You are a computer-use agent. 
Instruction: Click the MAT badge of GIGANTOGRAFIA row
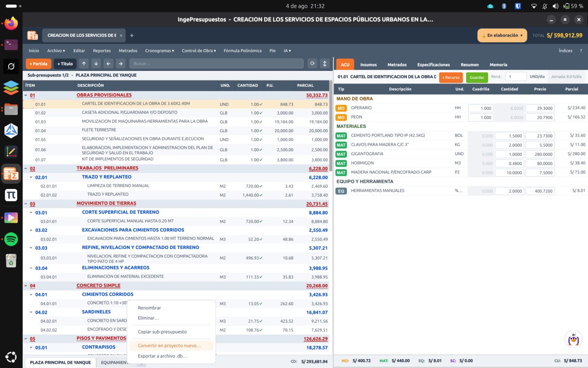point(341,154)
